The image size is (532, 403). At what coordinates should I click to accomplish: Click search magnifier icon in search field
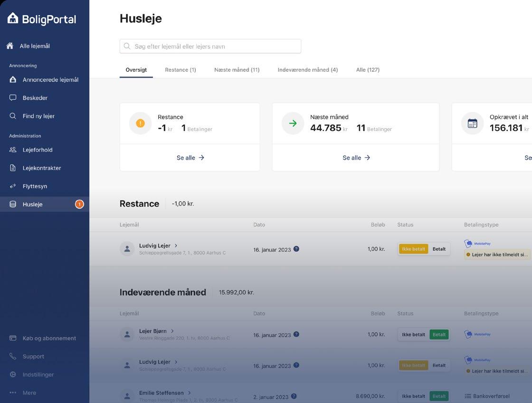(127, 46)
